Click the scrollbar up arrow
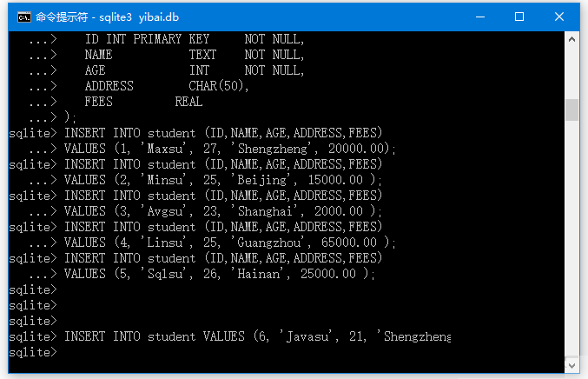 click(x=571, y=39)
